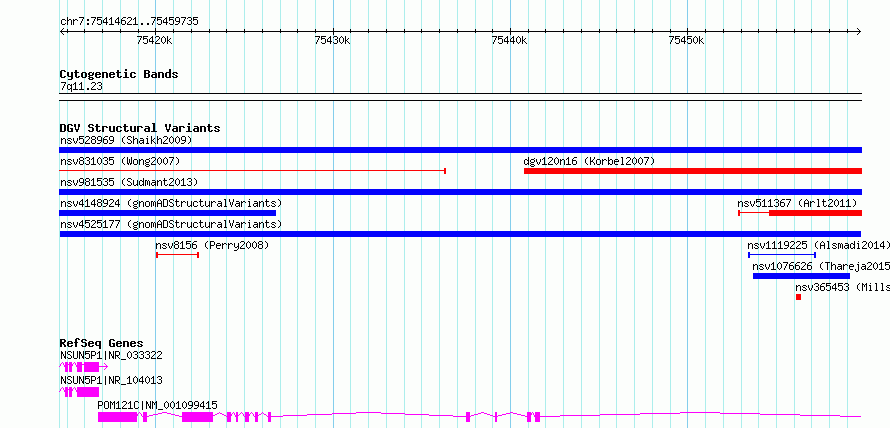Open the nsv4525177 gnomAD variant label

171,224
